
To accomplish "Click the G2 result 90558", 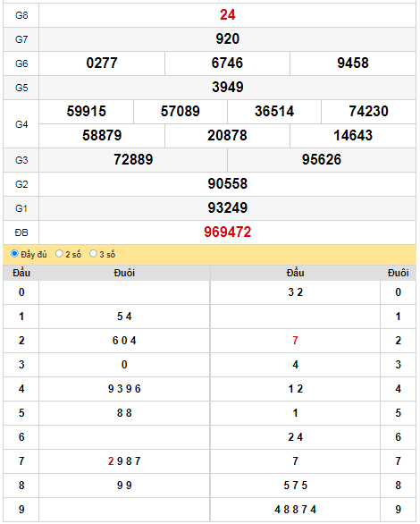I will 227,183.
